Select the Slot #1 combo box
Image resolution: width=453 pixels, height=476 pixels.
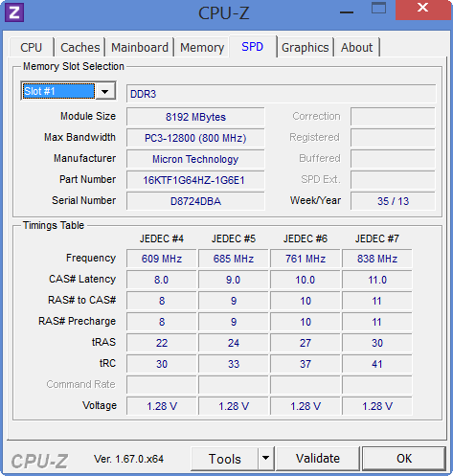(x=68, y=91)
